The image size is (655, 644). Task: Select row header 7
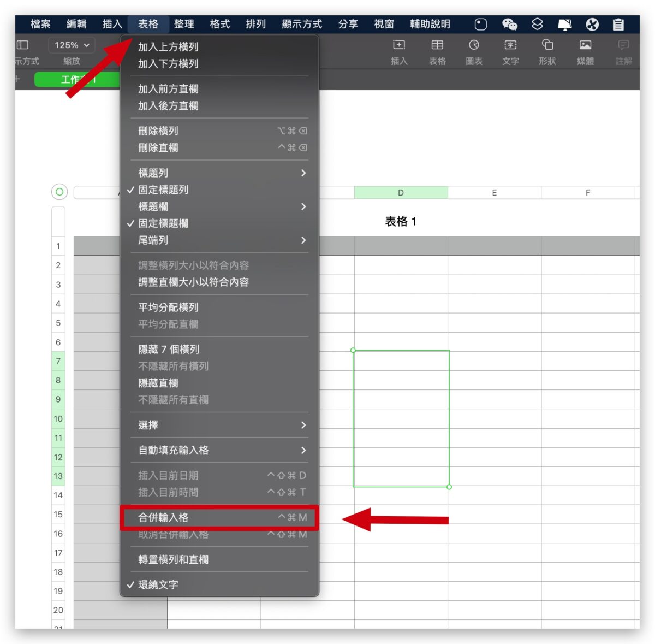click(x=58, y=361)
